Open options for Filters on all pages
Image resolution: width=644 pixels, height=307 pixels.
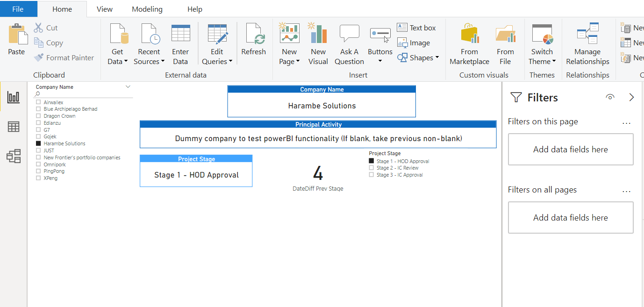(627, 191)
